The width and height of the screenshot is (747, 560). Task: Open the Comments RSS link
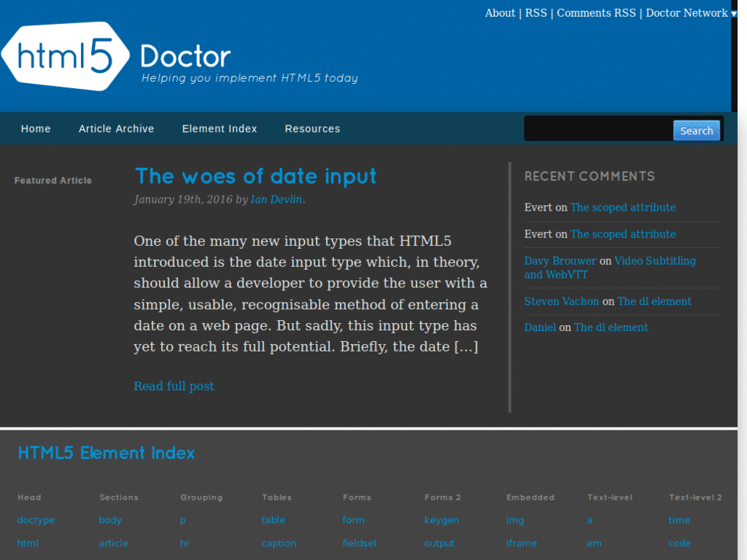[596, 13]
